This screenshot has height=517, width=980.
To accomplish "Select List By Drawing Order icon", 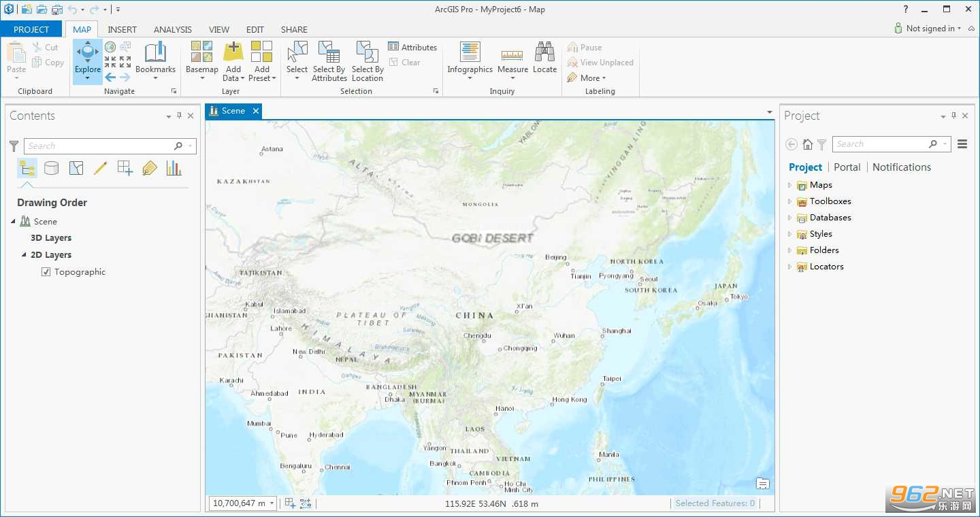I will [27, 168].
